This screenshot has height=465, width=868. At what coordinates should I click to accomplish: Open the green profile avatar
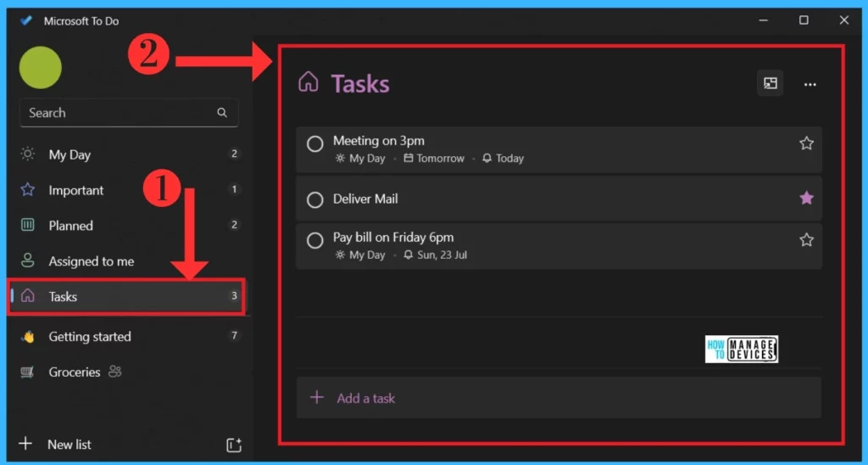click(41, 68)
